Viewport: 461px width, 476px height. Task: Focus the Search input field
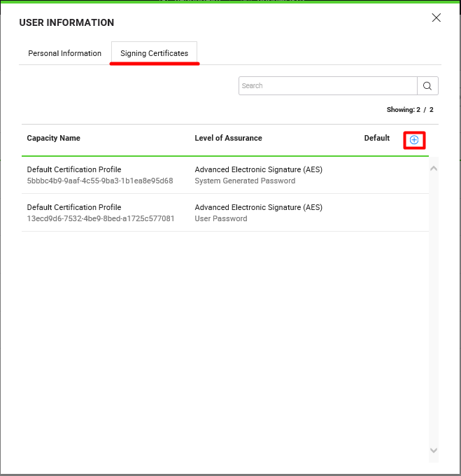327,86
